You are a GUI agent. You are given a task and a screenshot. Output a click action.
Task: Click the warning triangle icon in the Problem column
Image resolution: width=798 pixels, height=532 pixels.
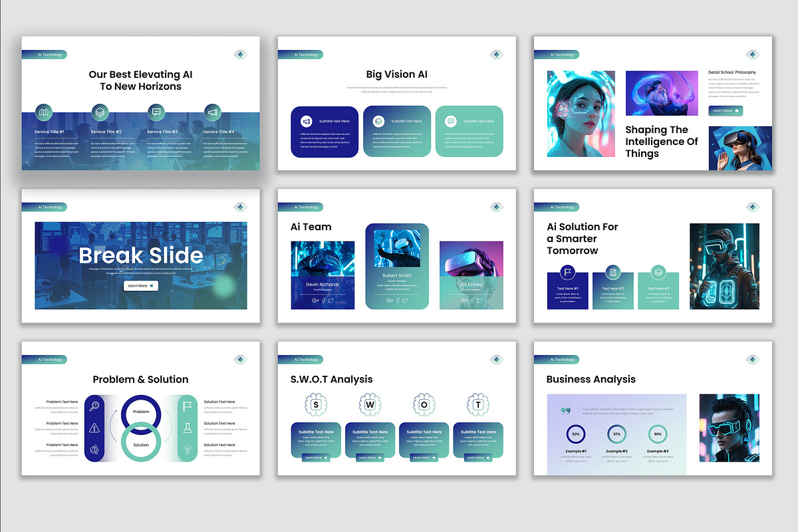[94, 428]
